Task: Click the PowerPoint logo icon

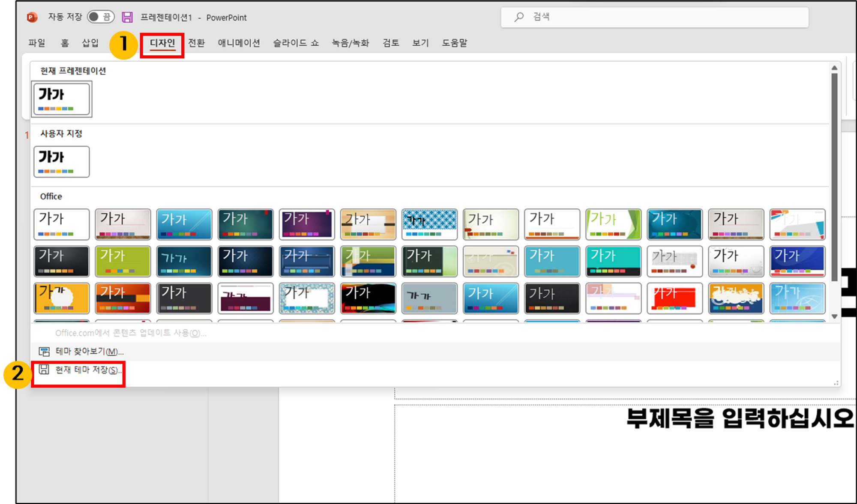Action: pos(32,17)
